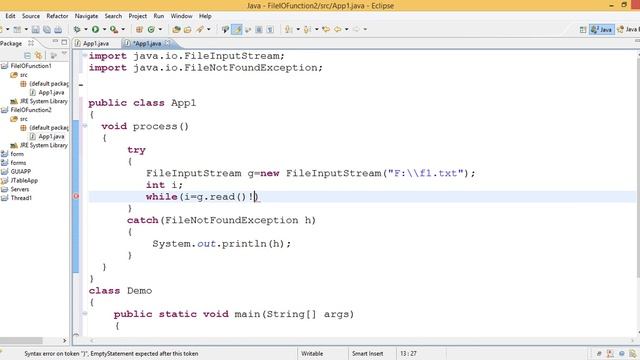Click the Open Task folder icon
This screenshot has height=360, width=640.
(188, 29)
